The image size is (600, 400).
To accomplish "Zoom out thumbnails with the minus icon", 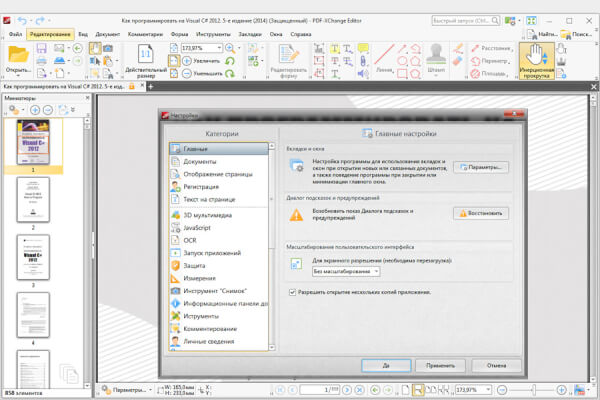I will [x=48, y=110].
